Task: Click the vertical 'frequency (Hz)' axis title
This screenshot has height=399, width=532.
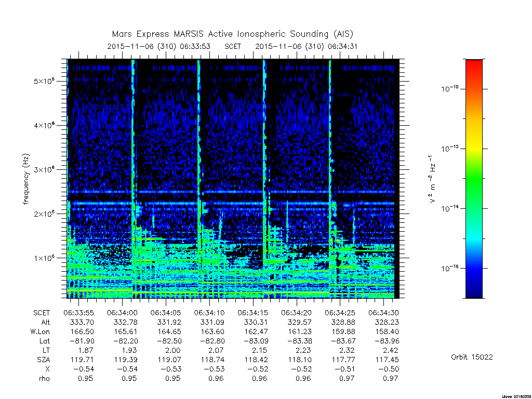Action: [26, 179]
